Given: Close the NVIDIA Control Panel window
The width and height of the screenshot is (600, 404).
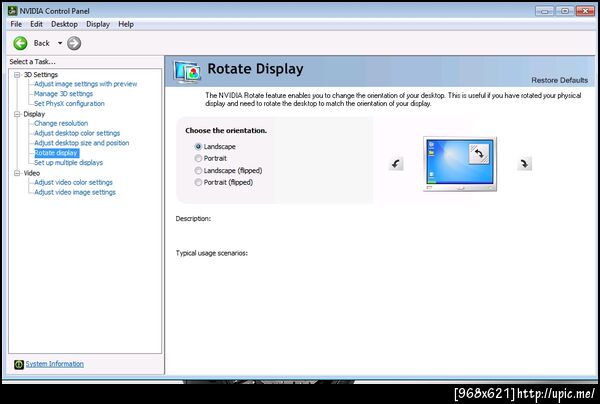Looking at the screenshot, I should tap(585, 11).
